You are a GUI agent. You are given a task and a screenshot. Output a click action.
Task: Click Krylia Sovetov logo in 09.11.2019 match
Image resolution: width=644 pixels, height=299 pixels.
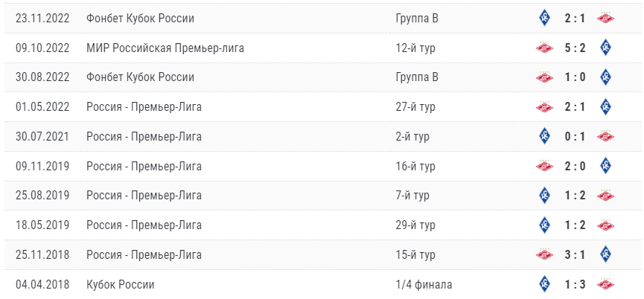click(605, 166)
